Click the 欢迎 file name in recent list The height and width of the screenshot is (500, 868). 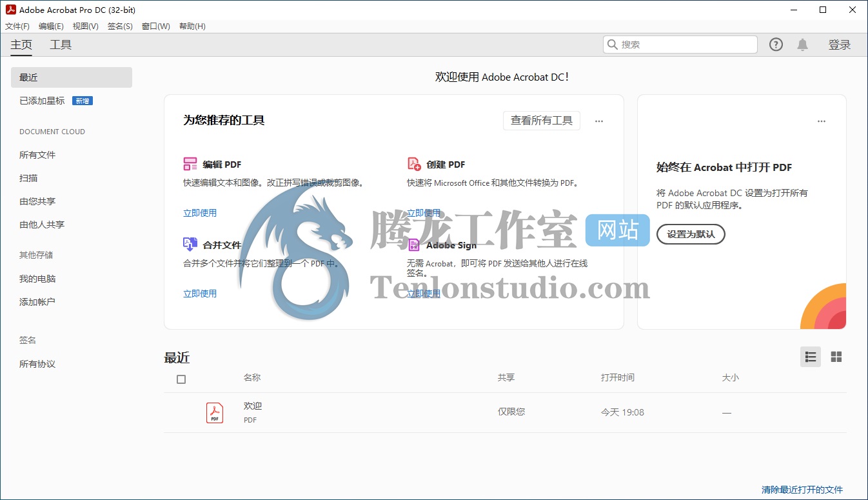coord(253,406)
